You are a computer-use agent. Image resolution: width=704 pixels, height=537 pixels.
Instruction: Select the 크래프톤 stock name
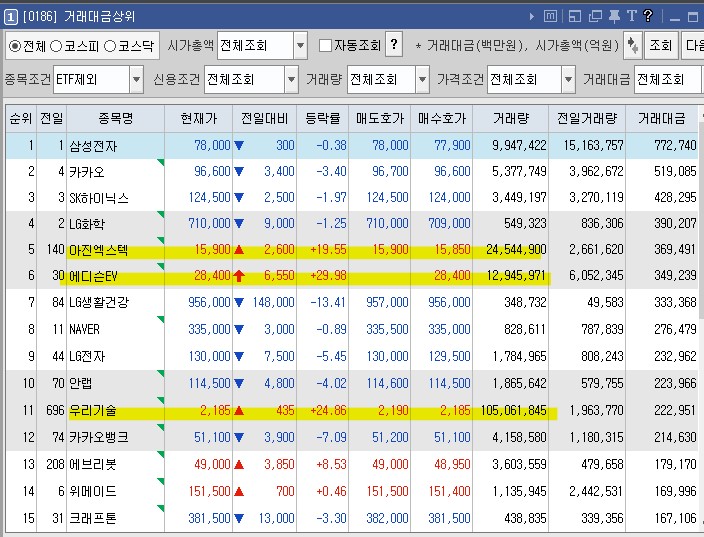(x=92, y=518)
